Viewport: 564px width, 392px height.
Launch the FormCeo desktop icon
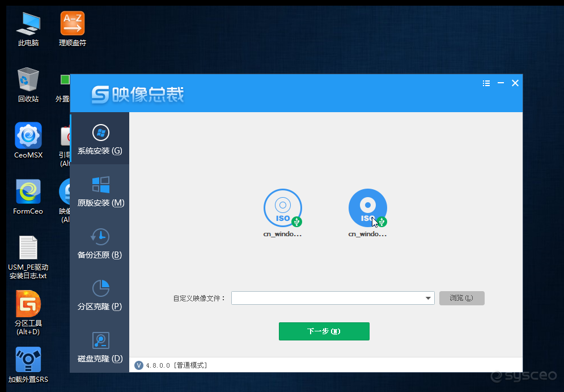(x=28, y=197)
